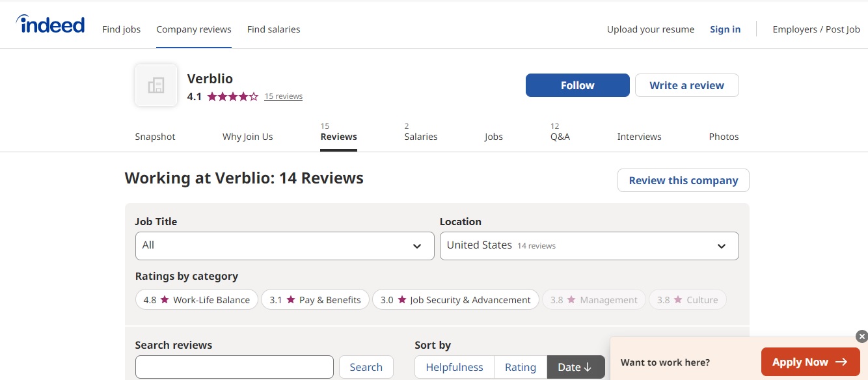Click the Working at Verblio: 14 Reviews heading
The width and height of the screenshot is (868, 380).
[x=244, y=178]
